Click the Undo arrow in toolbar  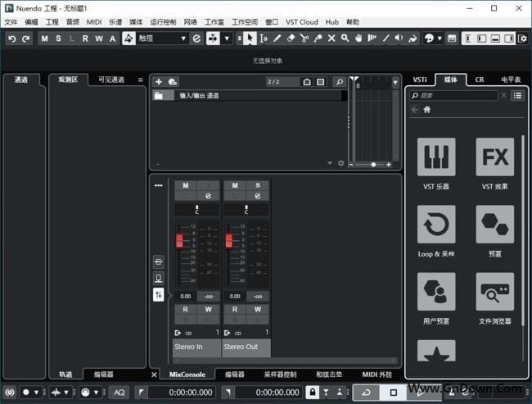point(12,39)
